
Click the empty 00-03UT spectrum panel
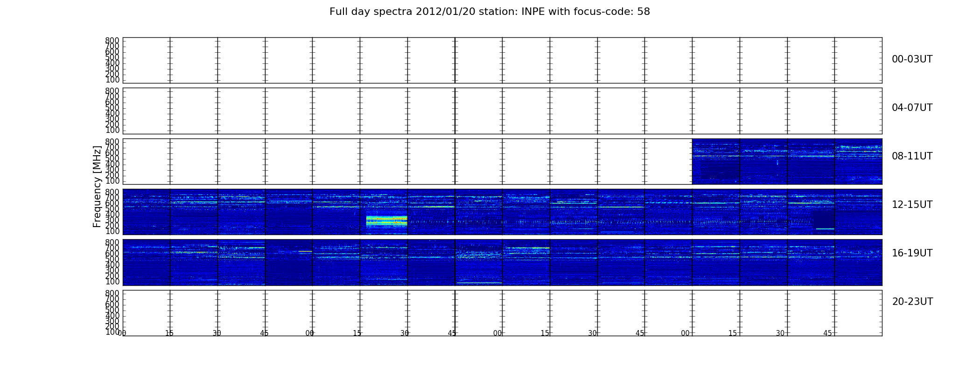click(x=502, y=60)
